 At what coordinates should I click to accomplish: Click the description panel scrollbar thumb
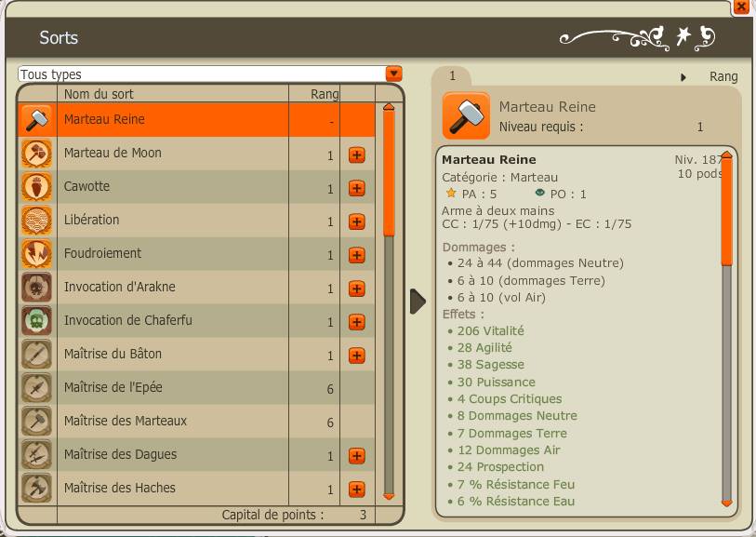click(x=726, y=212)
